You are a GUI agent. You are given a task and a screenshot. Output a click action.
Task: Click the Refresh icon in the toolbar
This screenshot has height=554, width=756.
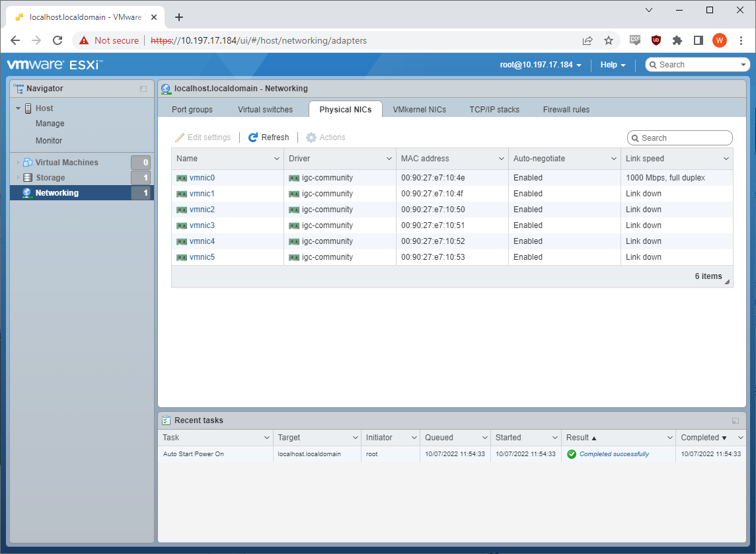[x=253, y=138]
